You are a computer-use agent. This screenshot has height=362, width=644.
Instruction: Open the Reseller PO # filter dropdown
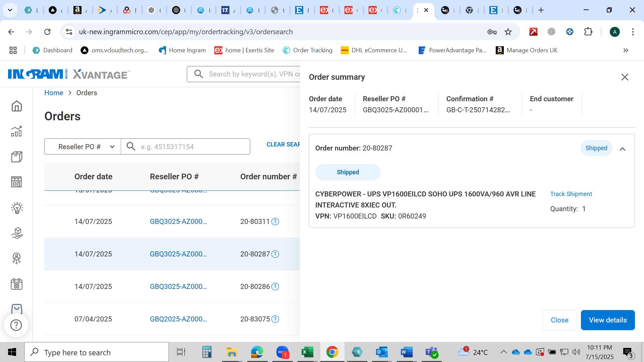pyautogui.click(x=83, y=146)
